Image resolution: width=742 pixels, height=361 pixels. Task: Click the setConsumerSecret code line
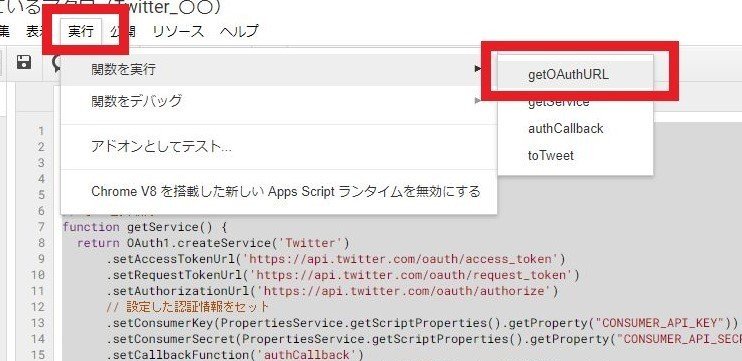pos(424,339)
